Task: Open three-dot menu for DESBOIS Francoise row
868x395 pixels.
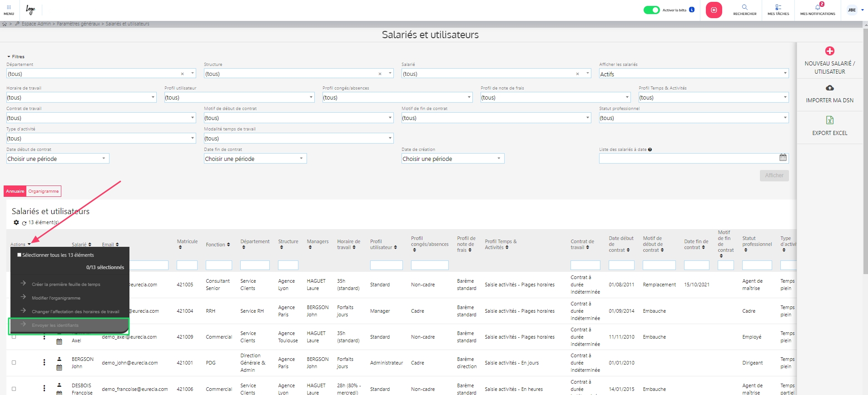Action: [44, 389]
